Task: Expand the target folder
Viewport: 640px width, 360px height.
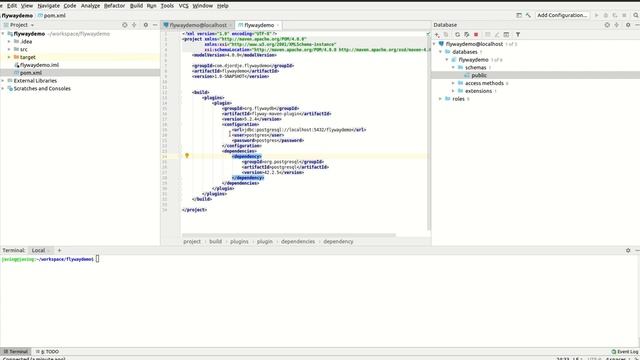Action: point(9,57)
